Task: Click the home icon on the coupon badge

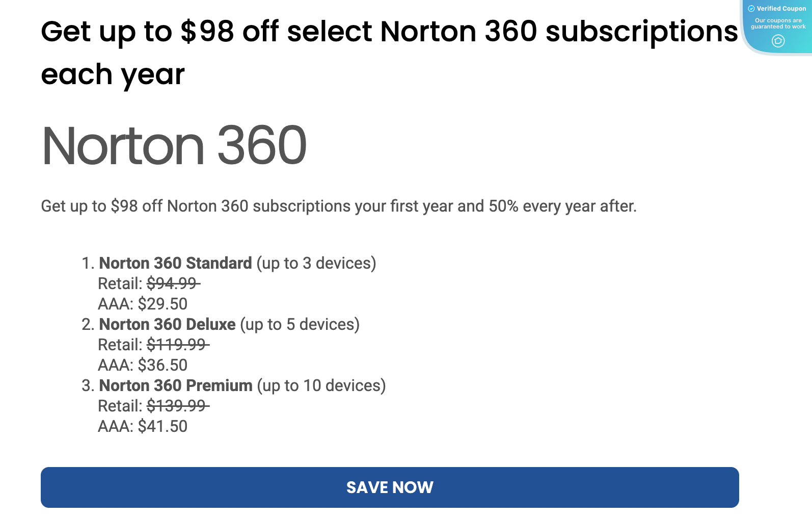Action: (778, 41)
